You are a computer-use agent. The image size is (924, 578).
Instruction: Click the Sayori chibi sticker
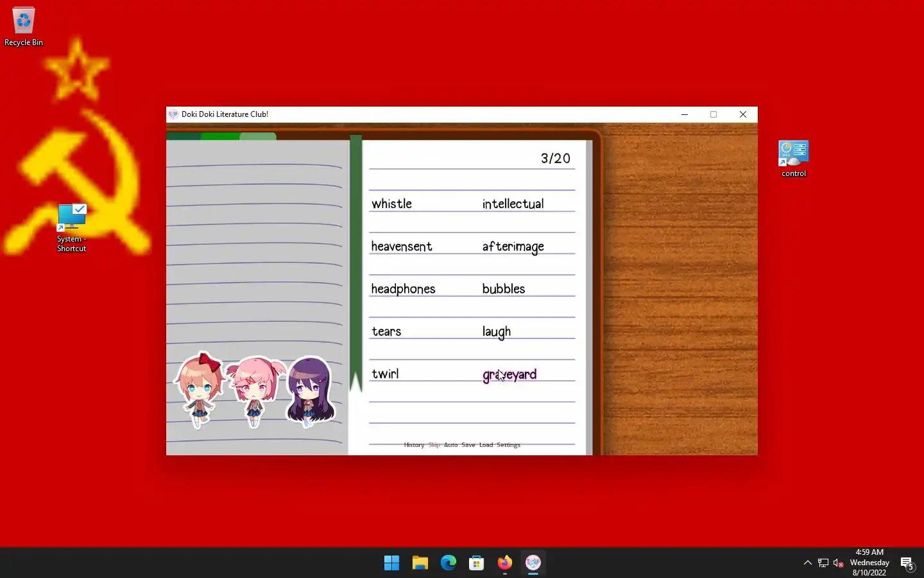200,389
